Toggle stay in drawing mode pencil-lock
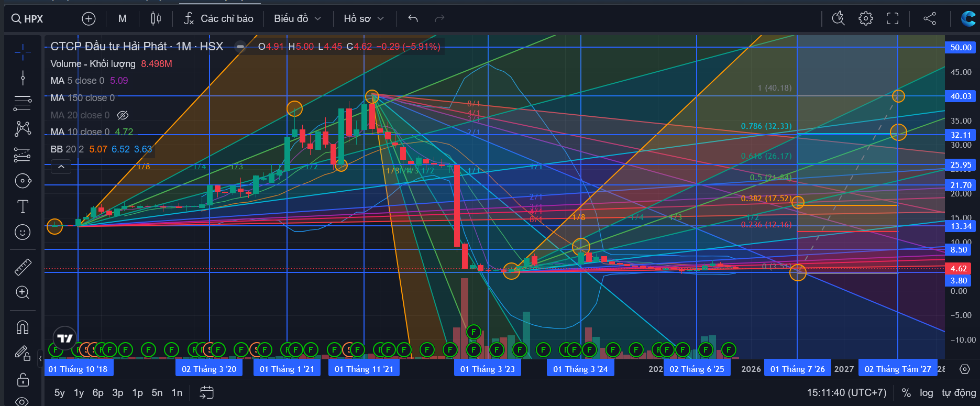 [23, 353]
